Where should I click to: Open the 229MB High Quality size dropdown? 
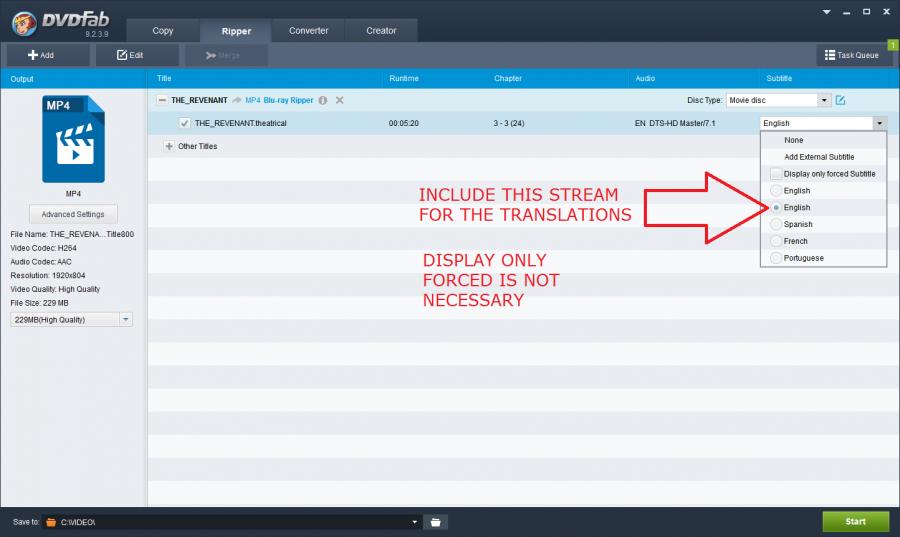(x=125, y=320)
